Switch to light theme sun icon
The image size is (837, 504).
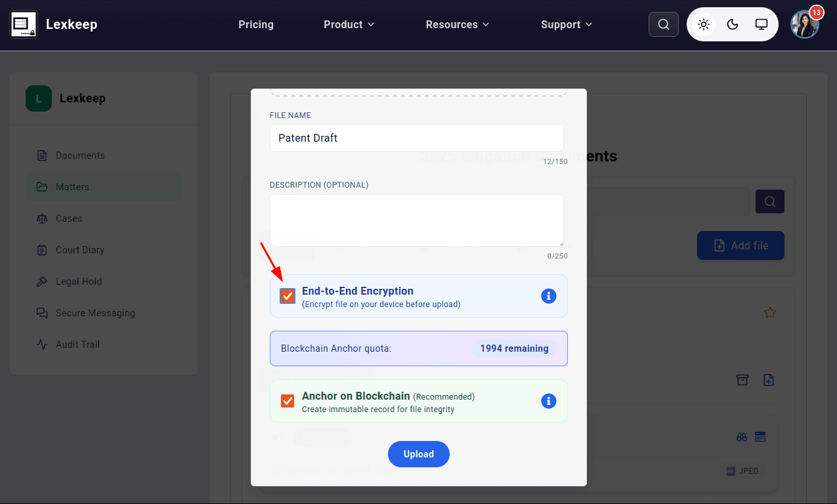[x=704, y=24]
